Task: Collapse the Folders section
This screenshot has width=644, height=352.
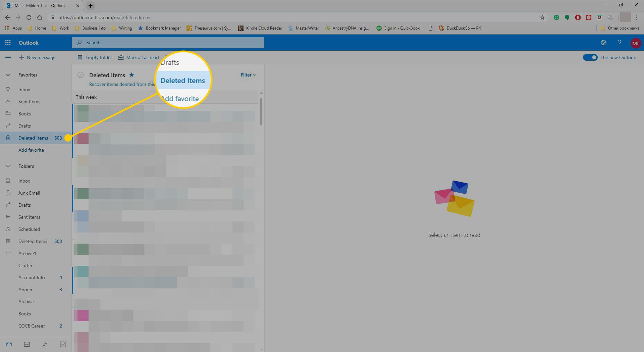Action: point(8,166)
